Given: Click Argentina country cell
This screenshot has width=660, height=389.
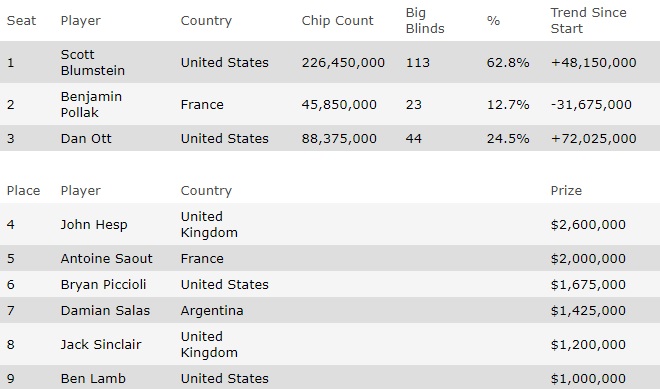Looking at the screenshot, I should [212, 311].
